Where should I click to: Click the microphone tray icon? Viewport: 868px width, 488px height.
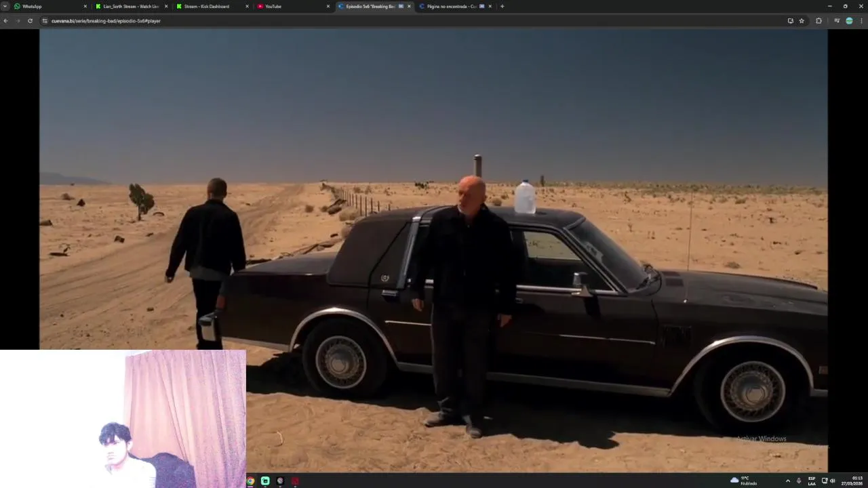[x=799, y=481]
